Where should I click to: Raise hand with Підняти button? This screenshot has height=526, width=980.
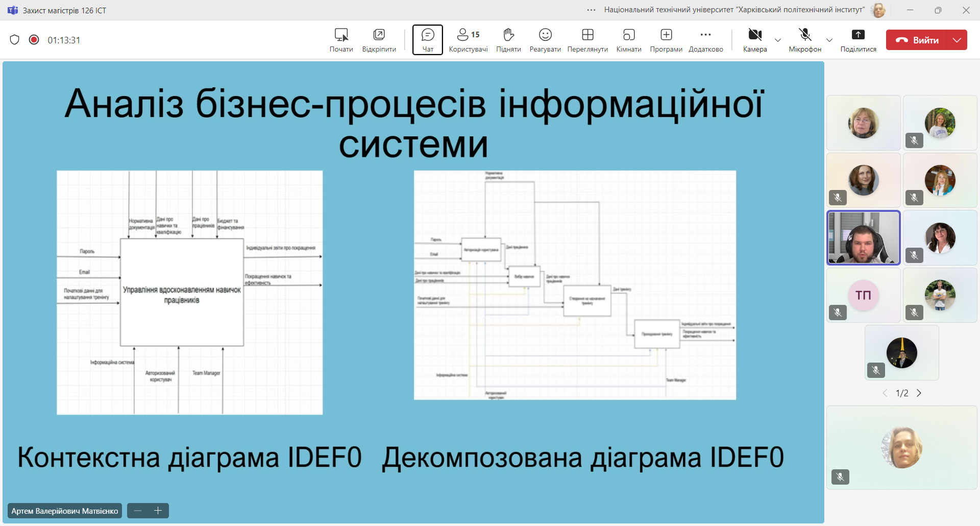click(x=508, y=40)
